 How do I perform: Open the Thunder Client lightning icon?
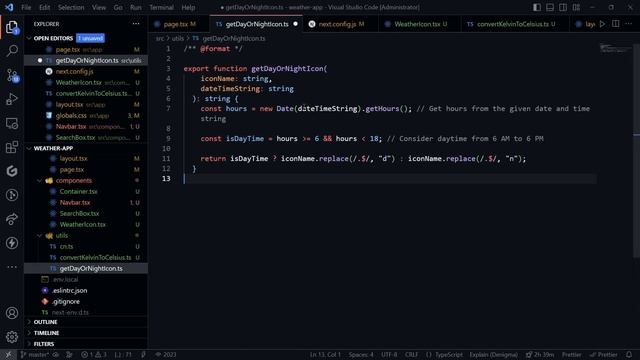[12, 243]
